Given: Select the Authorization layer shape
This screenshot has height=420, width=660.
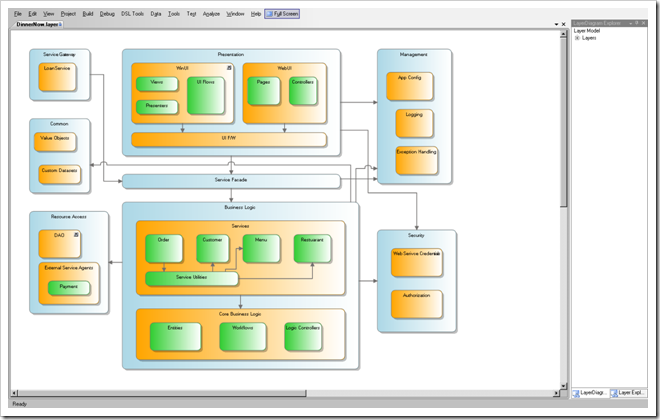Looking at the screenshot, I should pos(416,304).
